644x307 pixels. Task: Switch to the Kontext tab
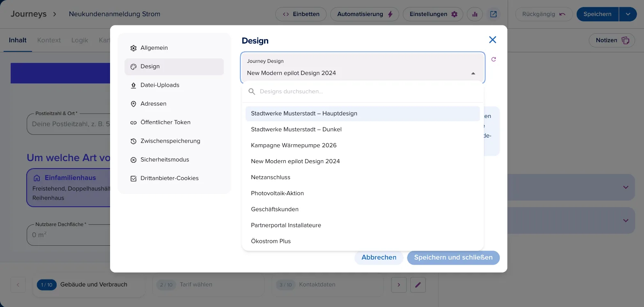pyautogui.click(x=49, y=40)
